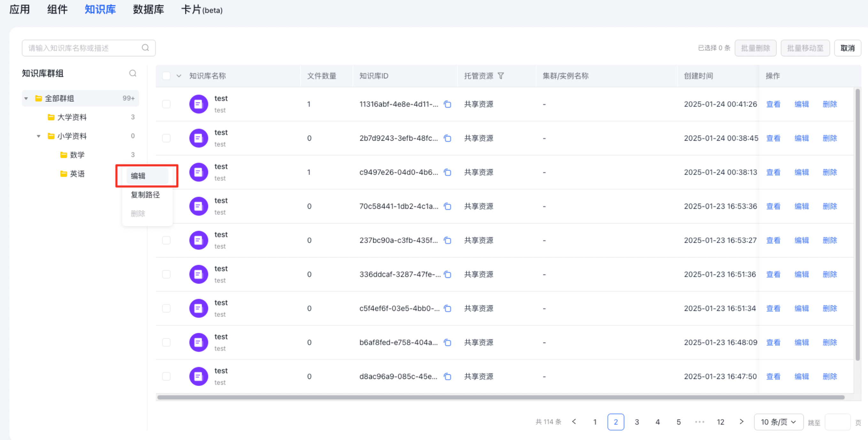Screen dimensions: 868x440
Task: Click the purple icon of the 16:47:50 row
Action: 198,377
